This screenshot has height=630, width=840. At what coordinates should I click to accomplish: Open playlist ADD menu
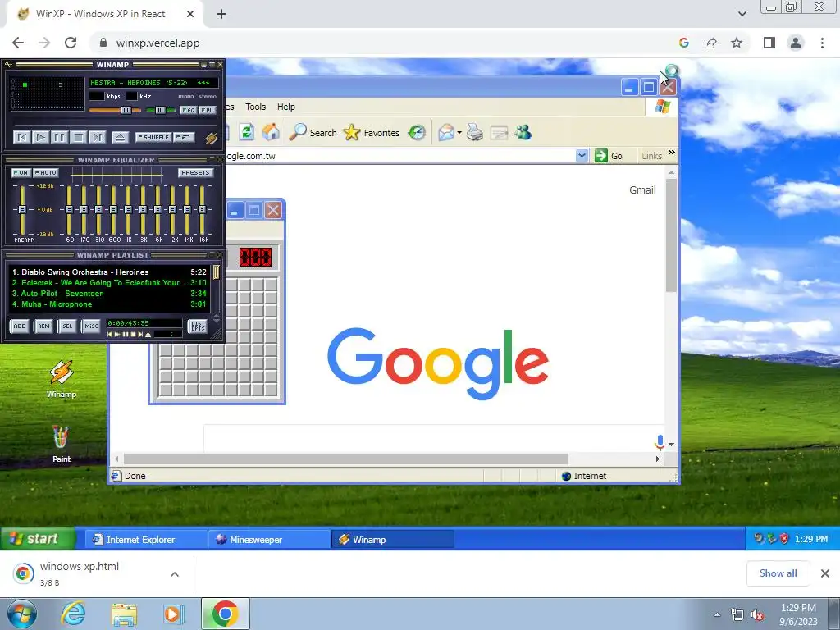[20, 326]
